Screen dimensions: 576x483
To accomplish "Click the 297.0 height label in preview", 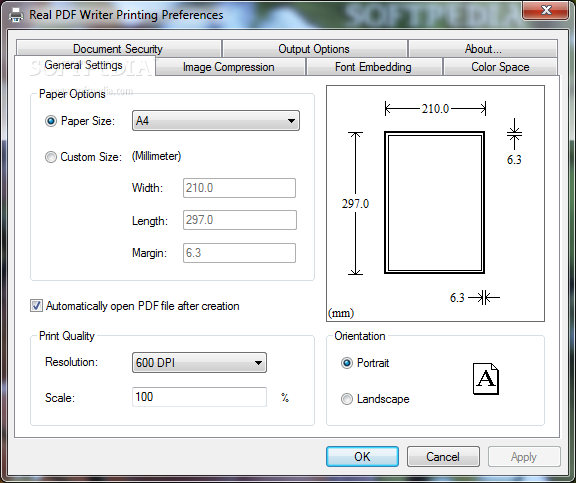I will click(x=355, y=203).
